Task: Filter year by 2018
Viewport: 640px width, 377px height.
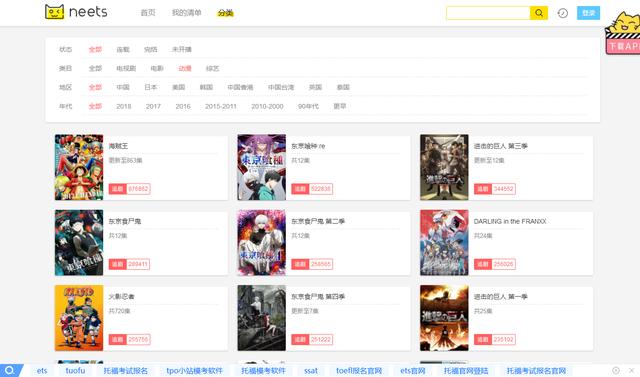Action: click(124, 106)
